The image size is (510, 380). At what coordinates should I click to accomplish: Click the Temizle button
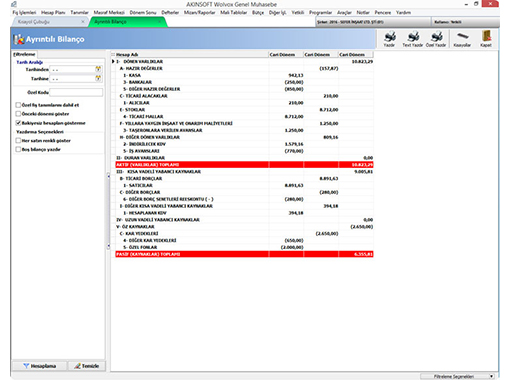point(87,366)
